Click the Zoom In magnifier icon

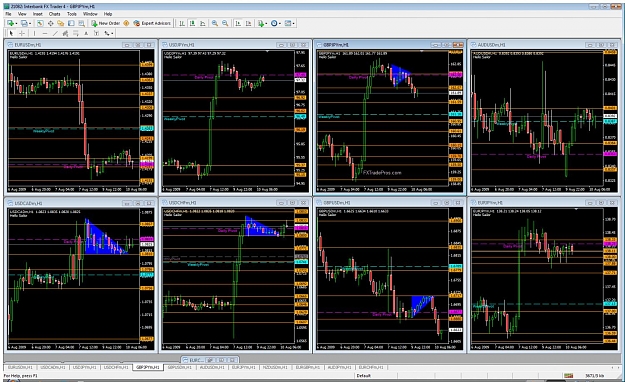click(x=214, y=23)
